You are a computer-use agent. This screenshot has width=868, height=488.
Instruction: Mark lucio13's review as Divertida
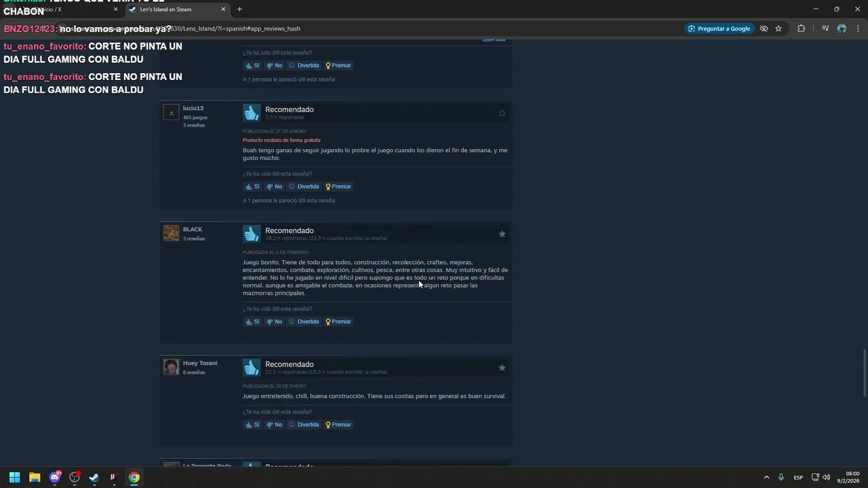click(x=303, y=186)
